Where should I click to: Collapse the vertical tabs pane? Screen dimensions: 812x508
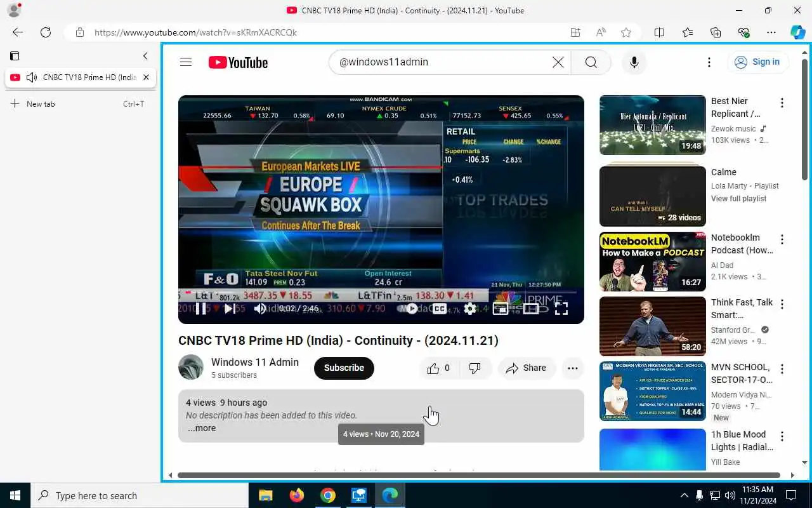click(x=145, y=56)
